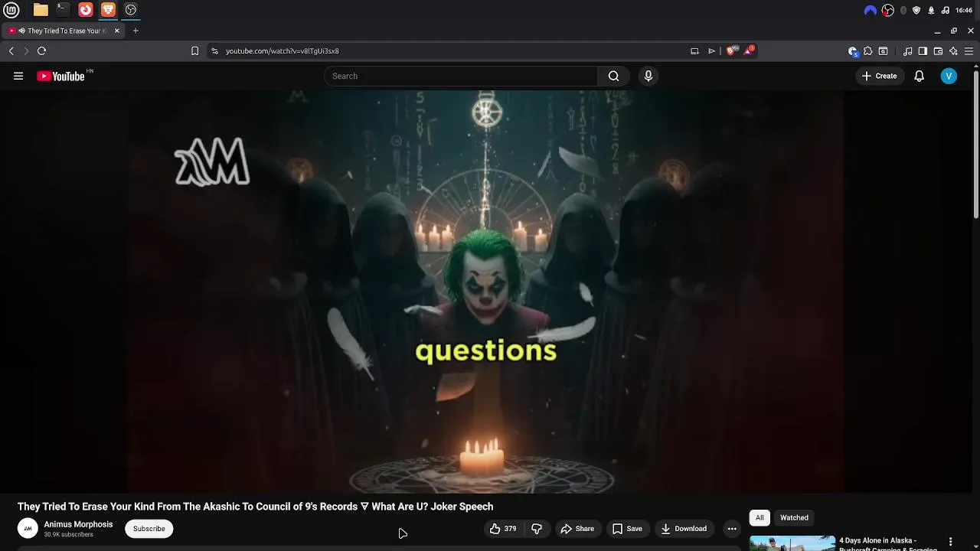Open system tray notification bell
This screenshot has height=551, width=980.
[x=931, y=10]
